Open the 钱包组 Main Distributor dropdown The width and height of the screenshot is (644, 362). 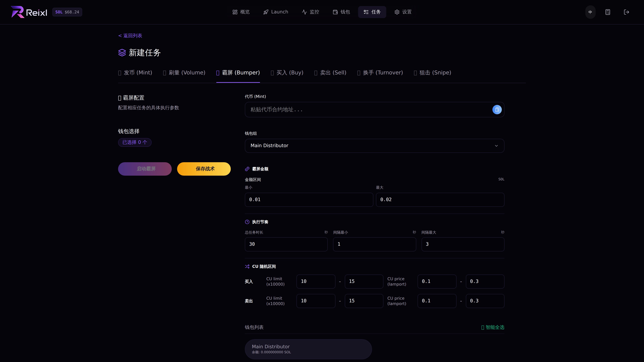[374, 146]
